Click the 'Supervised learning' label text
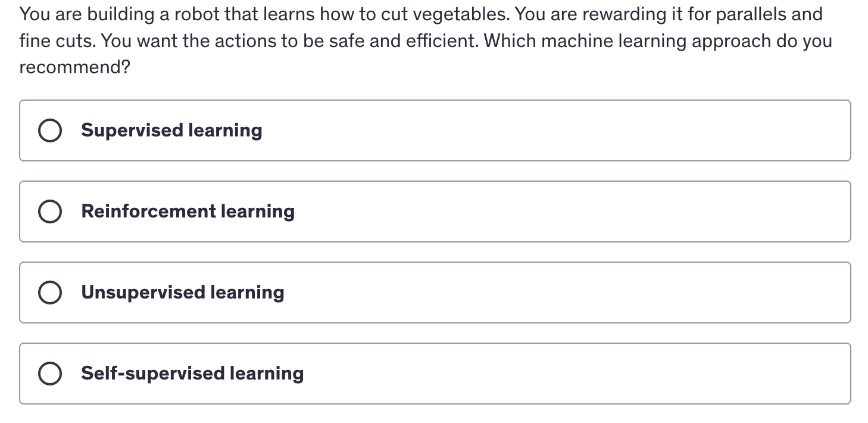The image size is (868, 423). click(171, 130)
